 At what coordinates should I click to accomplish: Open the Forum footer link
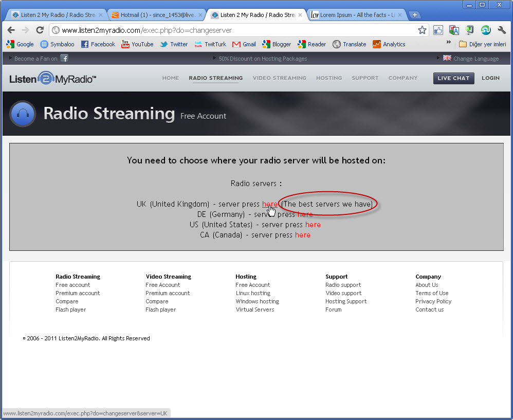pyautogui.click(x=334, y=309)
